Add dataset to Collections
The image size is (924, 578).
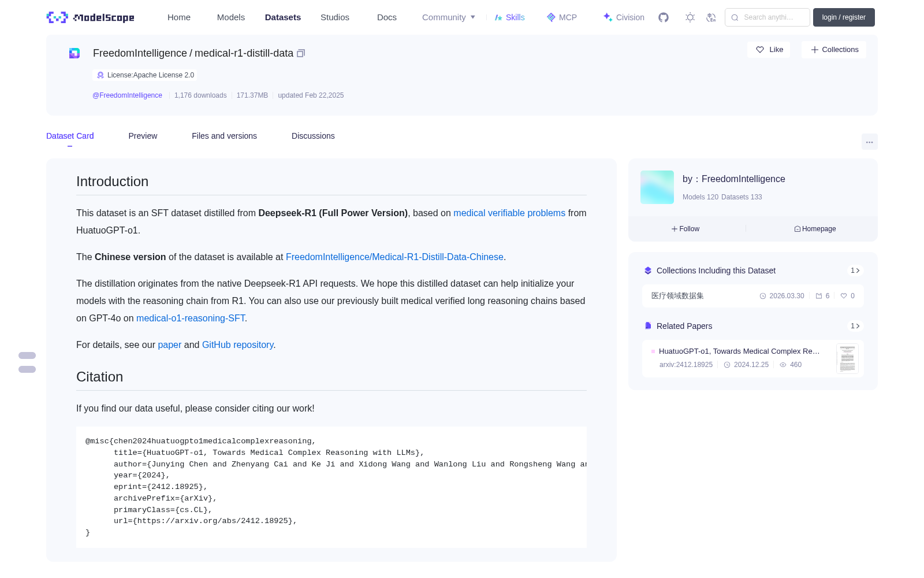coord(834,50)
